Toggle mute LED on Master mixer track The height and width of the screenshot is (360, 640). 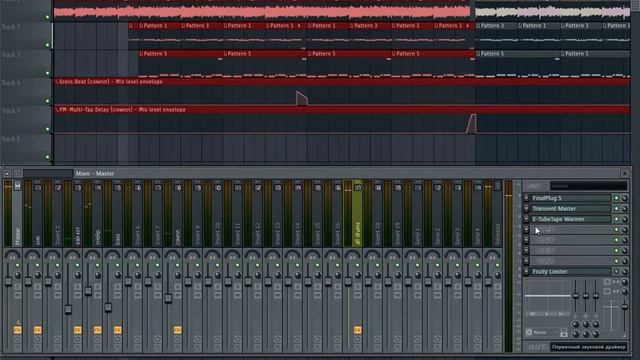(18, 265)
